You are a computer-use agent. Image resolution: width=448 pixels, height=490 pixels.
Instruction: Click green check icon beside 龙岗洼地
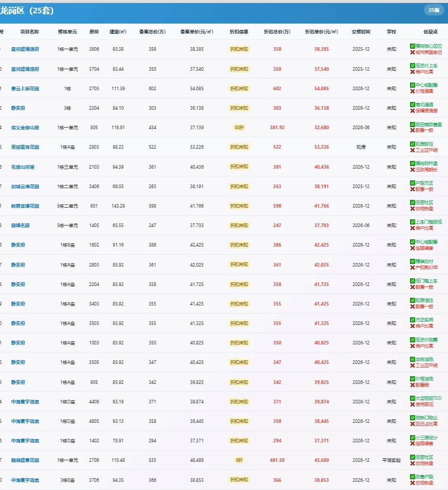pos(413,359)
